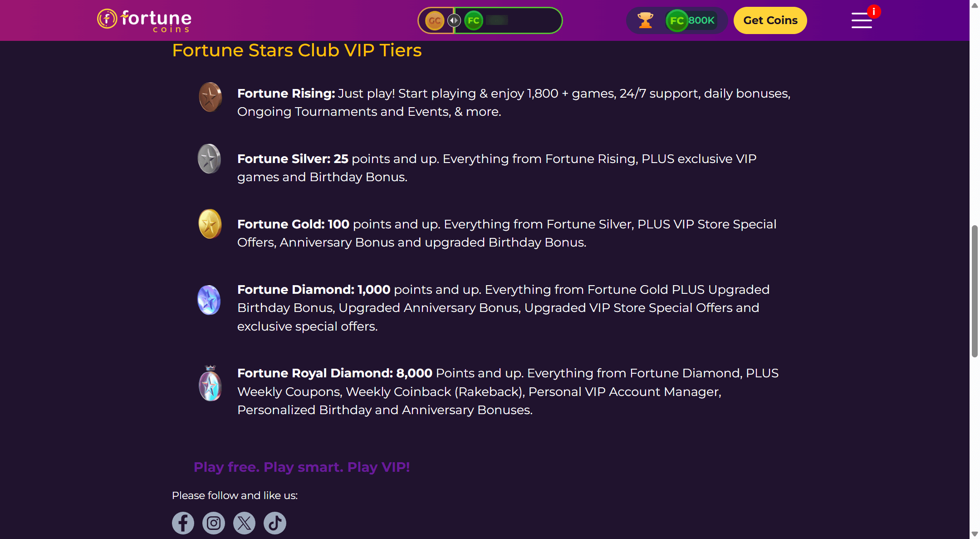Click the scrollbar down arrow
This screenshot has height=539, width=980.
coord(975,534)
